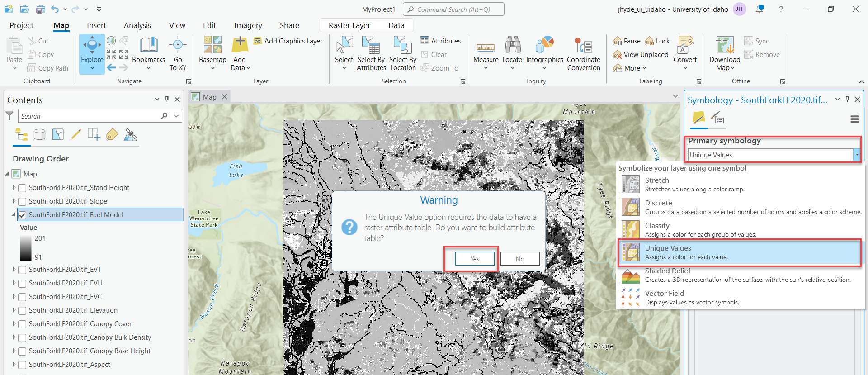Click the notifications bell icon

(759, 9)
